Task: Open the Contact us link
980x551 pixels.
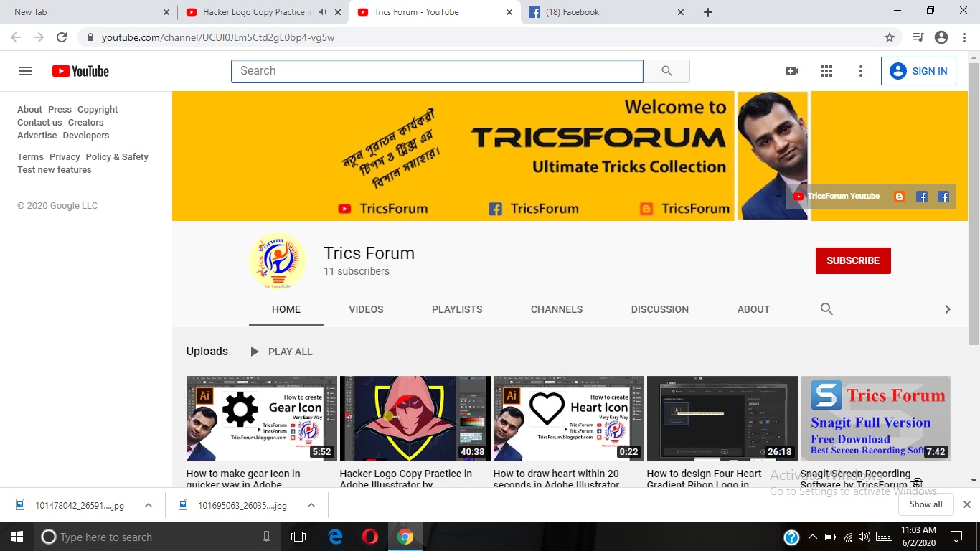Action: (x=39, y=123)
